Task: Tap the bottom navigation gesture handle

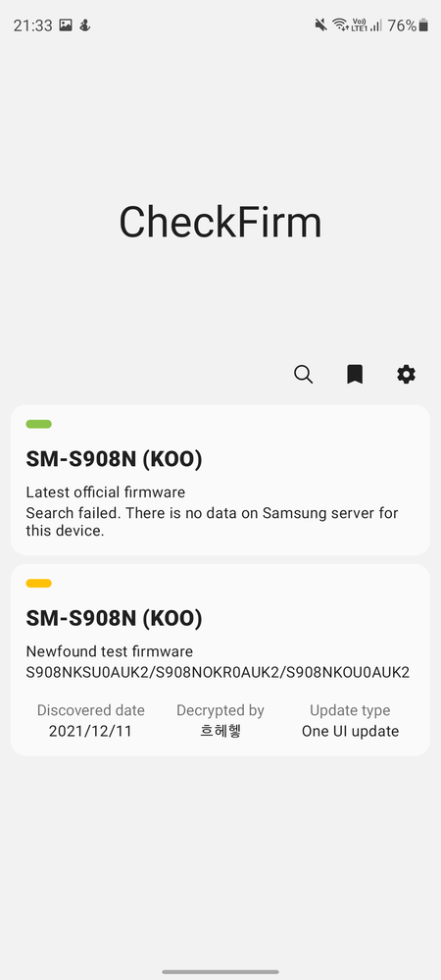Action: [x=220, y=972]
